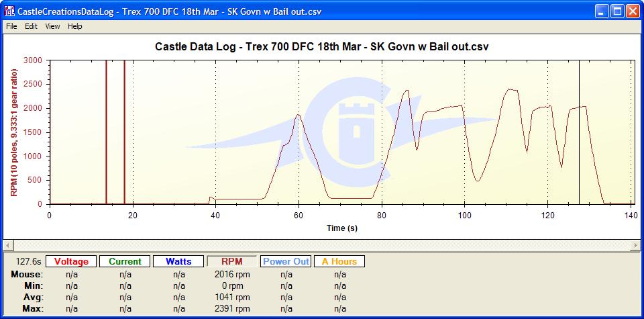Enable the A Hours data series
The width and height of the screenshot is (644, 319).
[x=339, y=261]
